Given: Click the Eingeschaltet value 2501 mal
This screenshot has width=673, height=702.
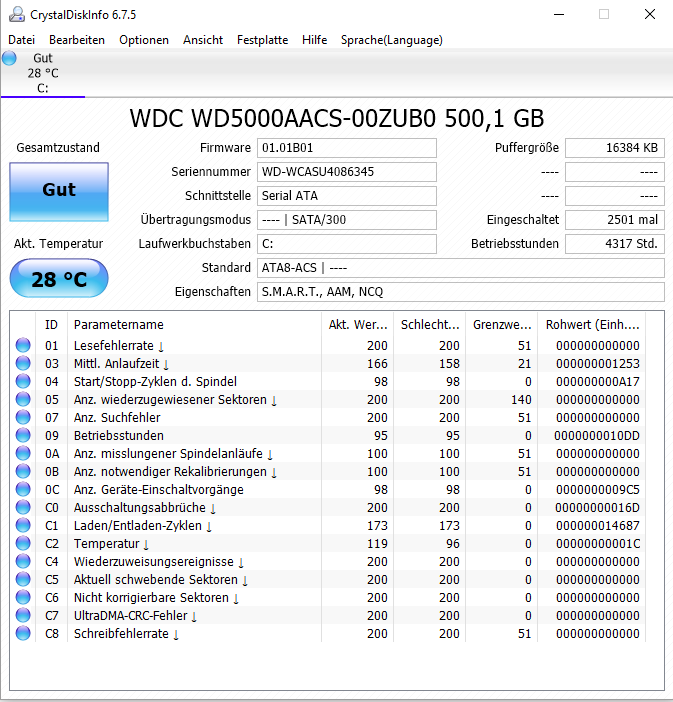Looking at the screenshot, I should (x=615, y=220).
